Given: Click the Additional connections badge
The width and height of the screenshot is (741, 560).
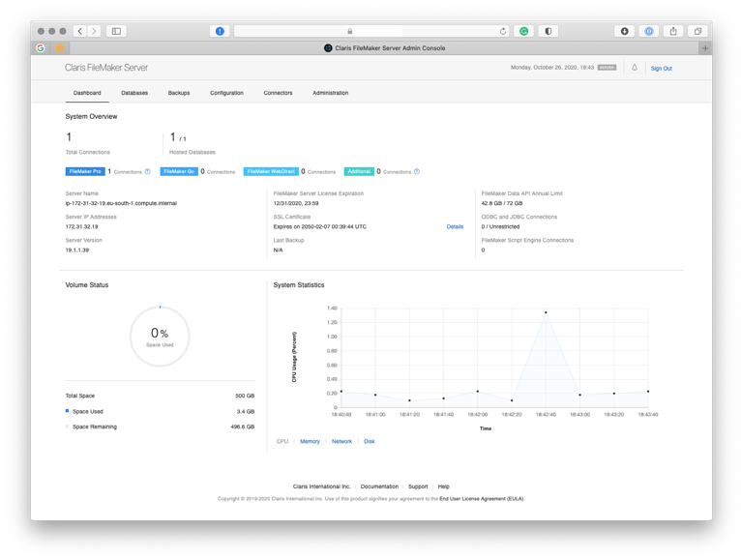Looking at the screenshot, I should [x=359, y=171].
